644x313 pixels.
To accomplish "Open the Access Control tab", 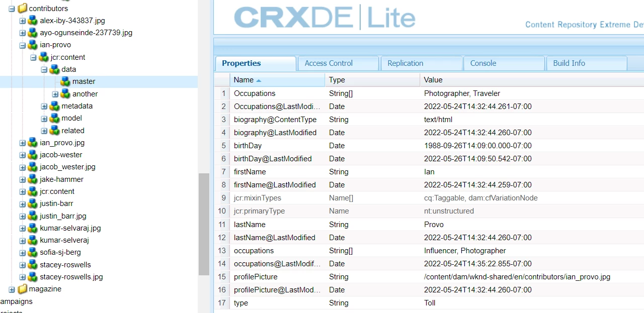I will click(x=338, y=63).
